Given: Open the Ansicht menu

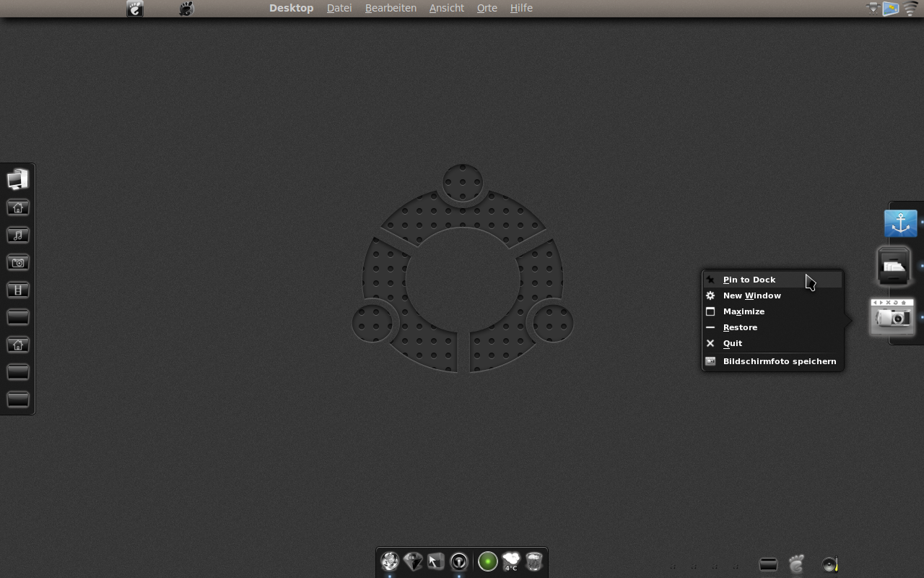Looking at the screenshot, I should (447, 8).
